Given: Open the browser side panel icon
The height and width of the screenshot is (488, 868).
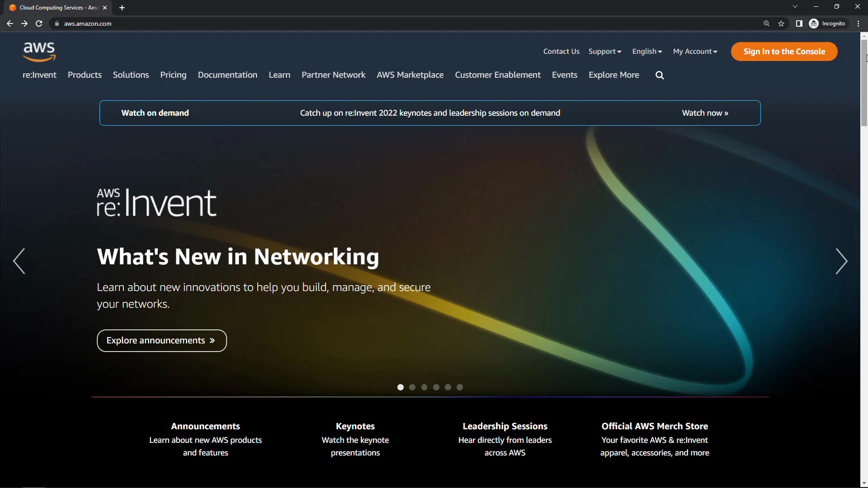Looking at the screenshot, I should click(799, 23).
